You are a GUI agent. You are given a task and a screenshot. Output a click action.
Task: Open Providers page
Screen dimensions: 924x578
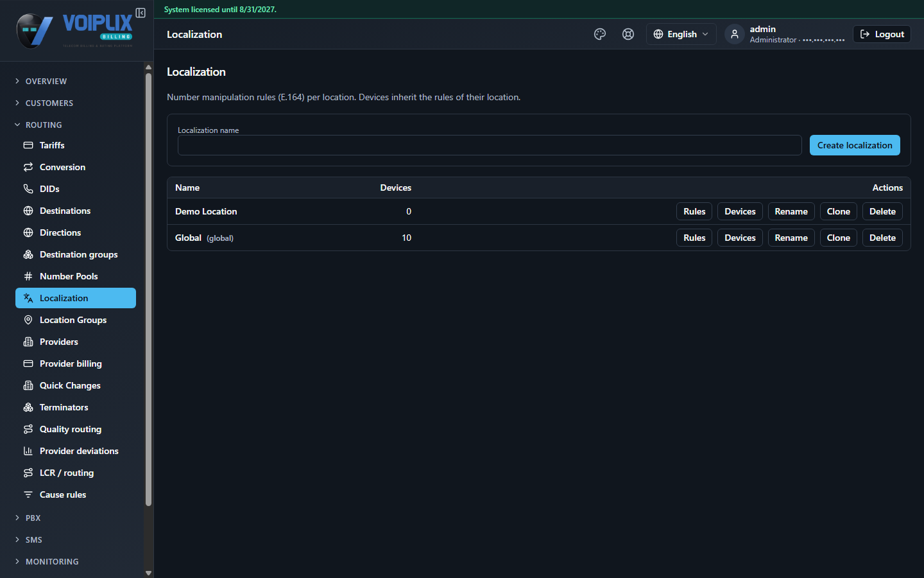click(76, 342)
